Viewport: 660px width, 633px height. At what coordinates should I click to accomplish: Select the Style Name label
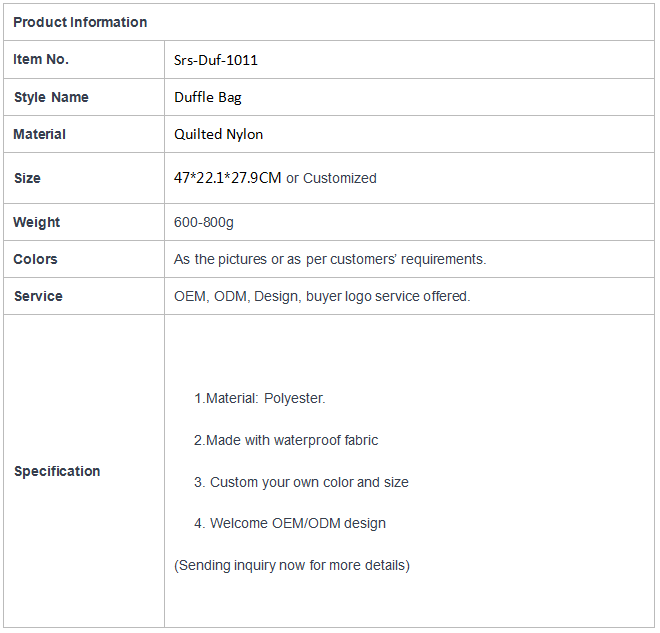pyautogui.click(x=51, y=97)
